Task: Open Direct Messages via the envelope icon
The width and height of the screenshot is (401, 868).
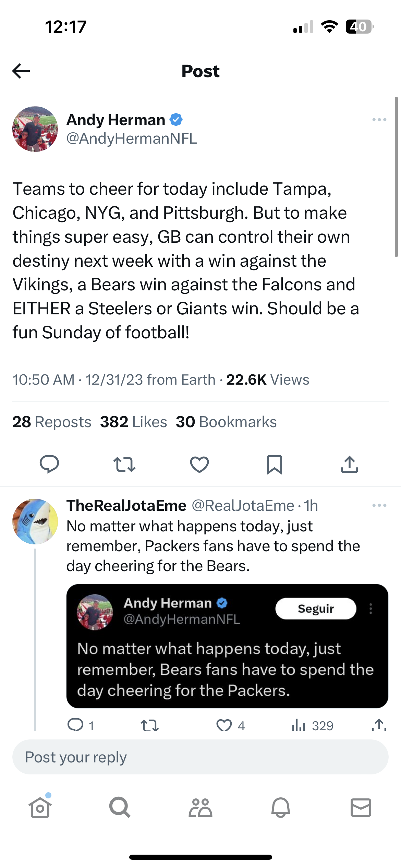Action: tap(361, 807)
